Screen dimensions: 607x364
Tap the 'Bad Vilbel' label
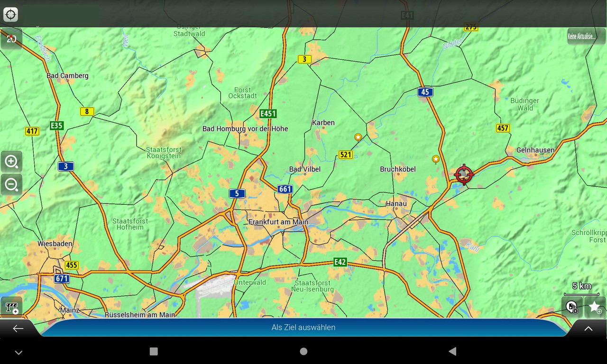point(305,169)
